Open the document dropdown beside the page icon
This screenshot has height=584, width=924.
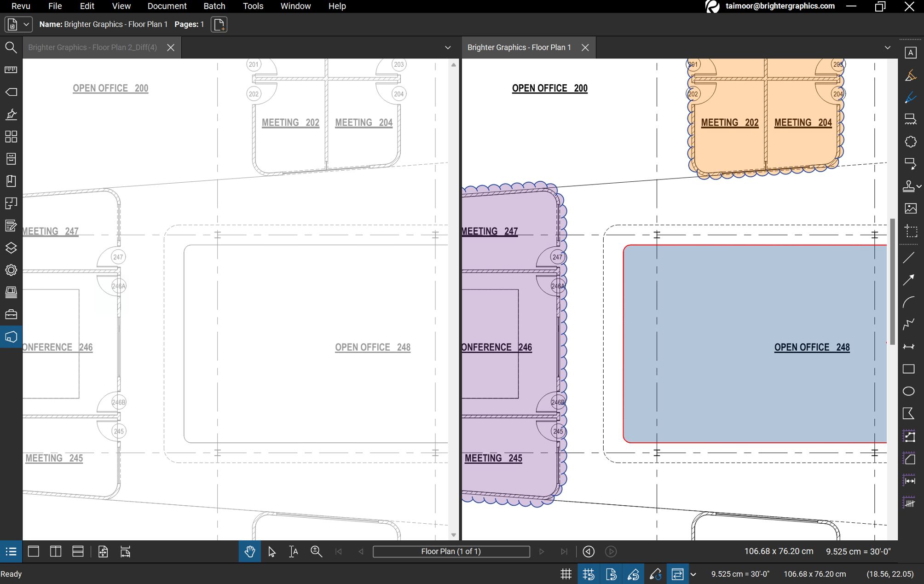[x=26, y=24]
